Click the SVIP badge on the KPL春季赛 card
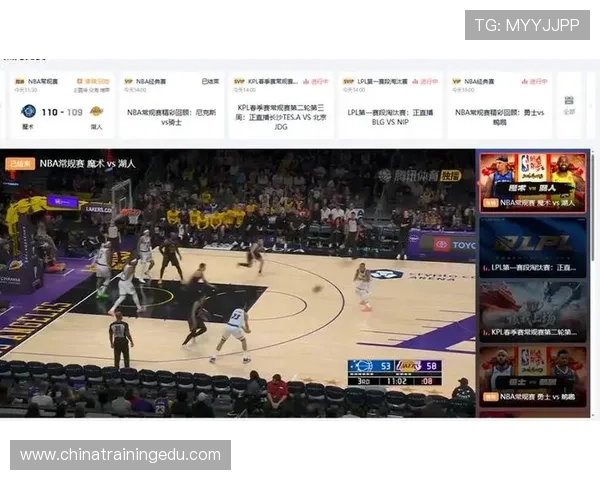This screenshot has width=600, height=480. coord(239,82)
